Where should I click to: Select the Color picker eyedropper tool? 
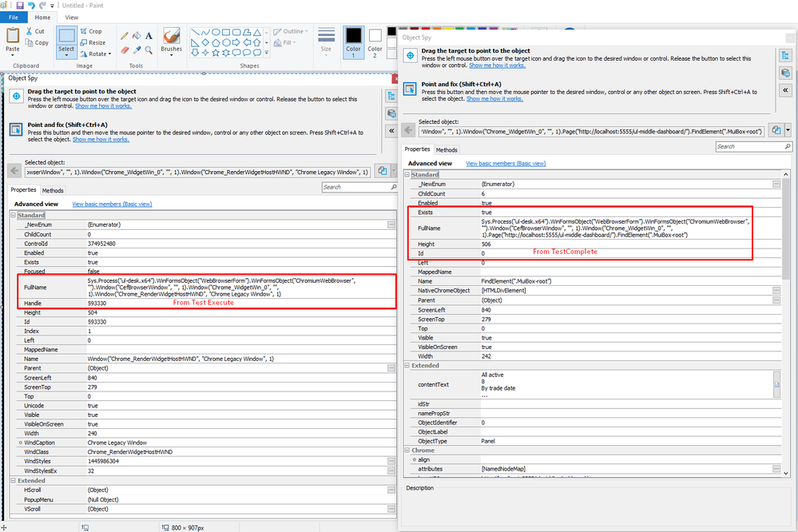[x=137, y=50]
